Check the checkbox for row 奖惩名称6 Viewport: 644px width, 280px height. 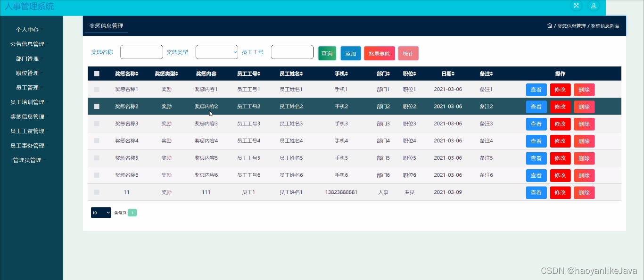click(97, 175)
